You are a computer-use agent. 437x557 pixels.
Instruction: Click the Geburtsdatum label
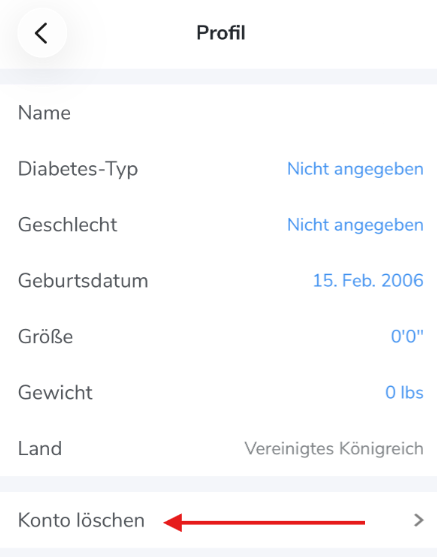coord(83,281)
